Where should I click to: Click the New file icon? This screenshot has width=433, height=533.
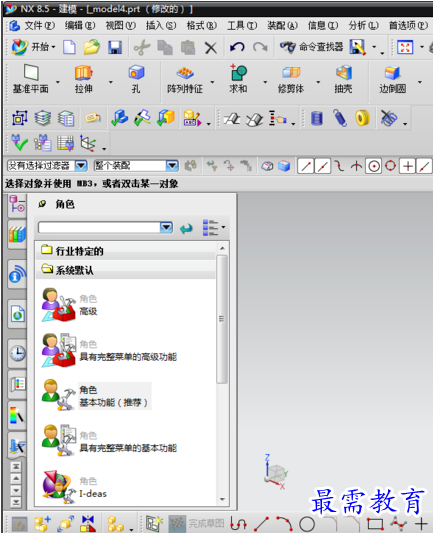click(x=69, y=47)
